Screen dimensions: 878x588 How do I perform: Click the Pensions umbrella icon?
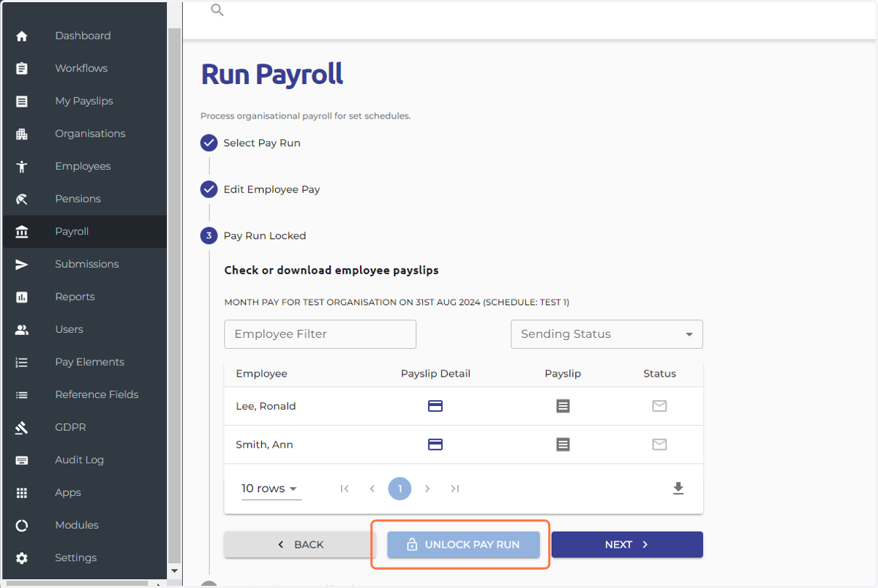click(x=22, y=199)
